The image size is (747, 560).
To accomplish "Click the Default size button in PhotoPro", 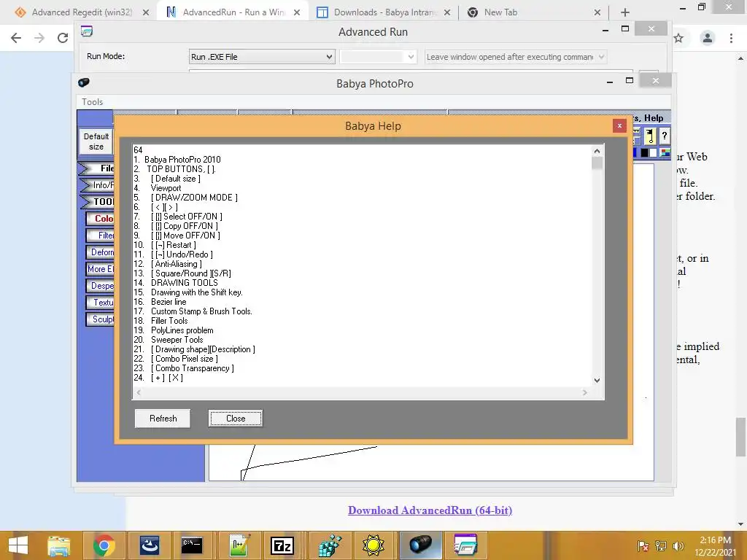I will 96,141.
